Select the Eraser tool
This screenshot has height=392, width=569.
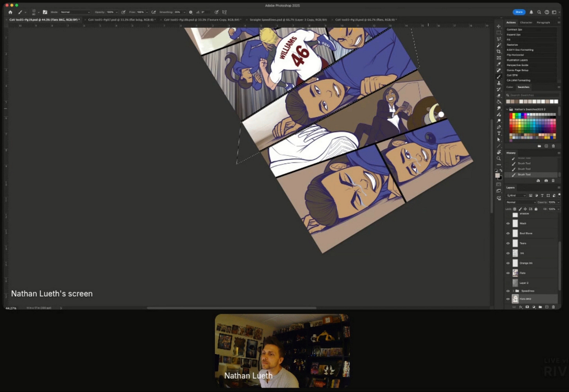tap(499, 95)
